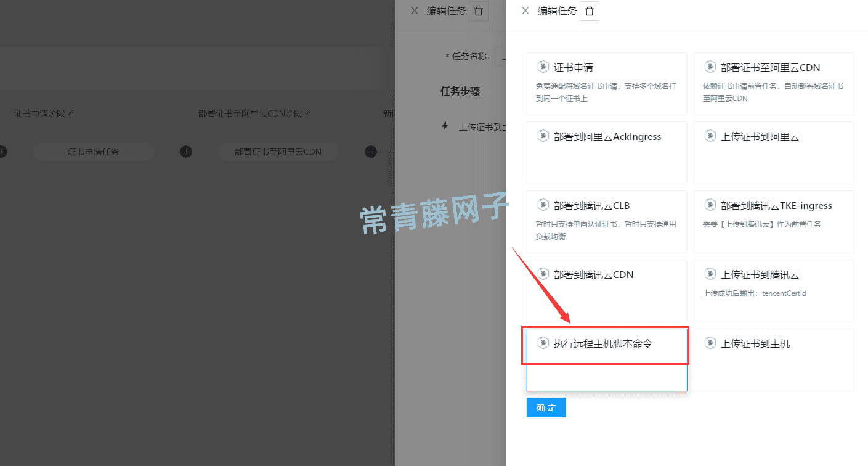Select the 证书申请 plugin card
This screenshot has height=466, width=868.
pos(607,84)
